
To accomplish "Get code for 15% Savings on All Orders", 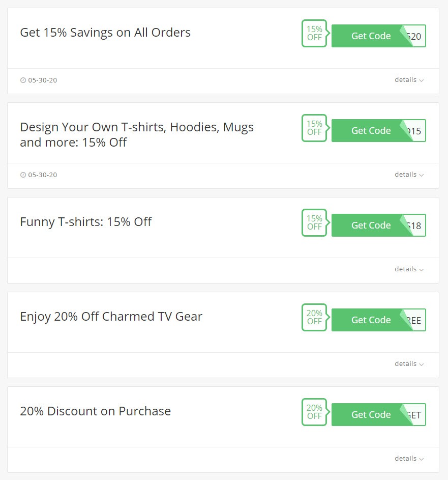I will click(371, 36).
